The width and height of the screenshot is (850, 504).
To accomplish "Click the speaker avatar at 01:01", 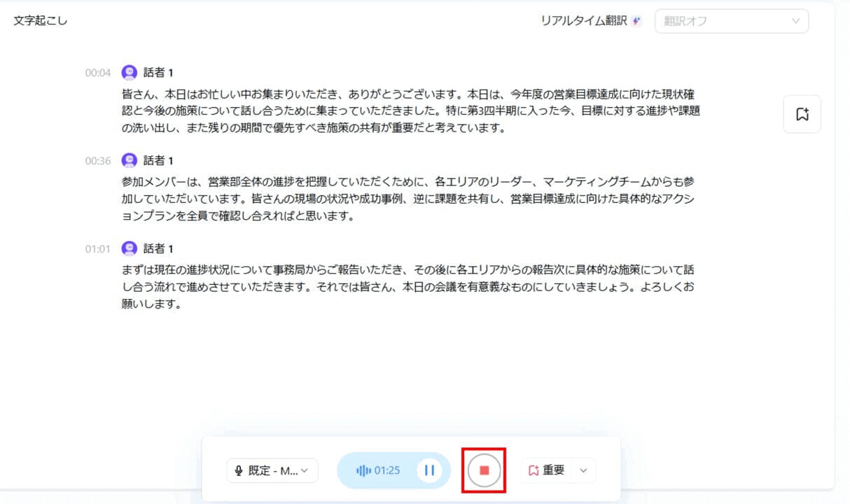I will [x=130, y=248].
